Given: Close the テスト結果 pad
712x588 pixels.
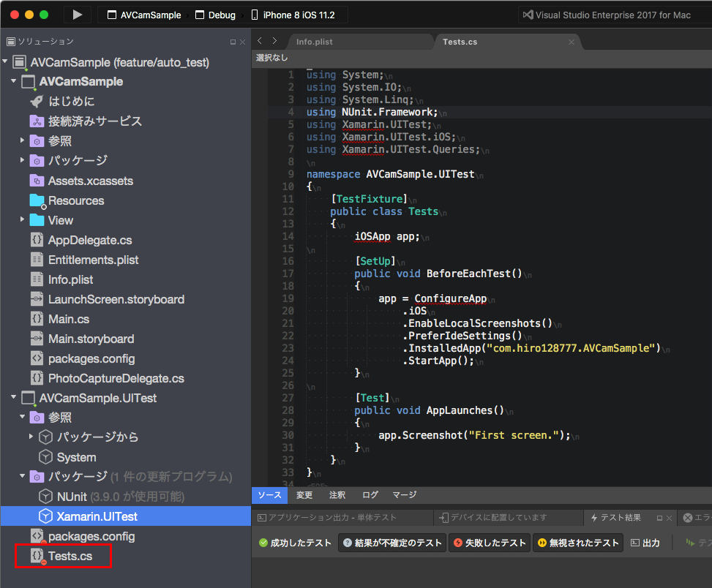Looking at the screenshot, I should pos(669,518).
